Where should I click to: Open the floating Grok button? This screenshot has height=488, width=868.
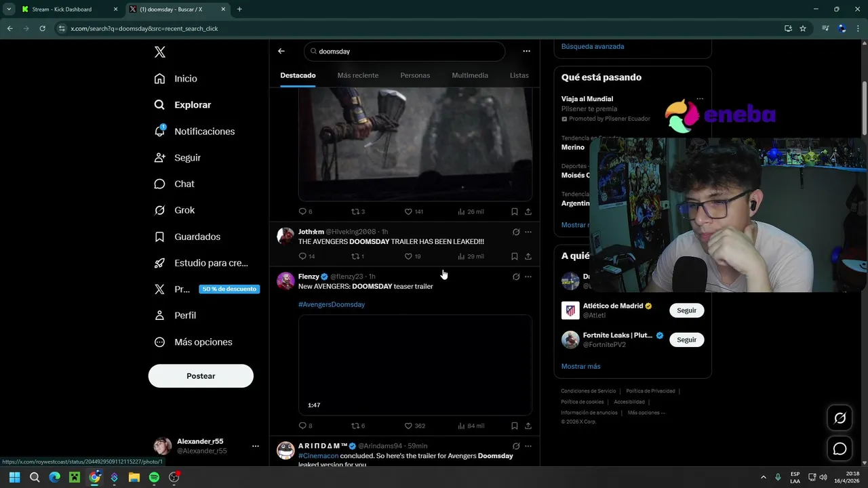tap(840, 418)
